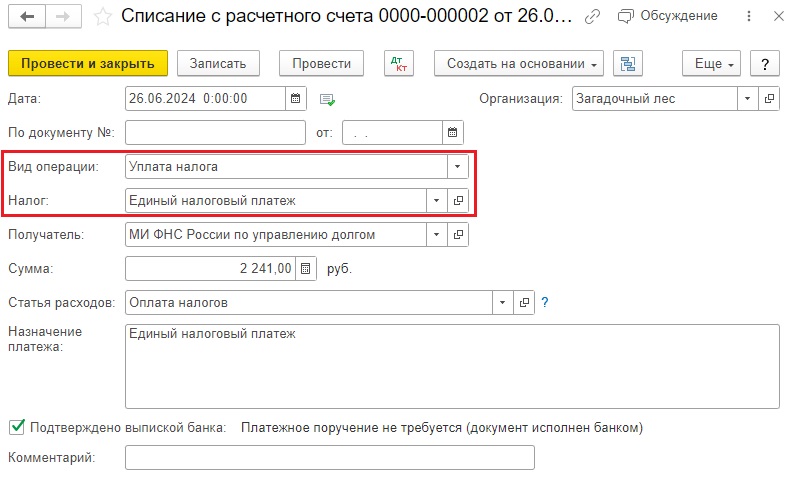Open the three-dot more options menu

pos(749,17)
